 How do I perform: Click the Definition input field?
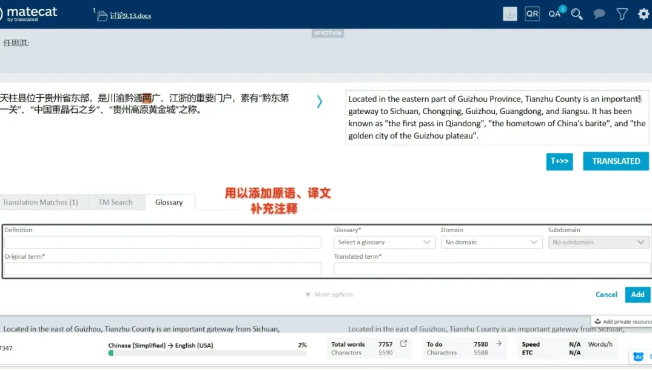coord(163,242)
